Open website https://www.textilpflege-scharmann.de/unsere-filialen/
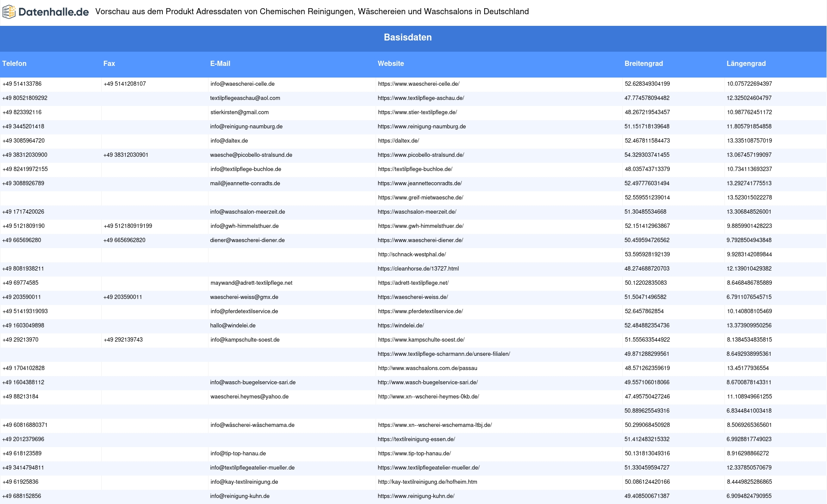The width and height of the screenshot is (827, 504). click(x=444, y=354)
